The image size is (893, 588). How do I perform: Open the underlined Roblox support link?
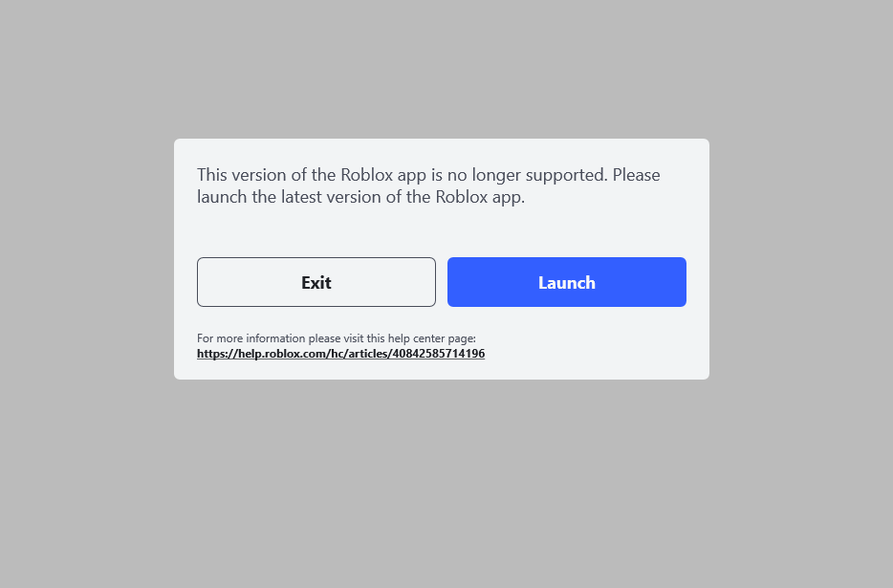[x=340, y=353]
